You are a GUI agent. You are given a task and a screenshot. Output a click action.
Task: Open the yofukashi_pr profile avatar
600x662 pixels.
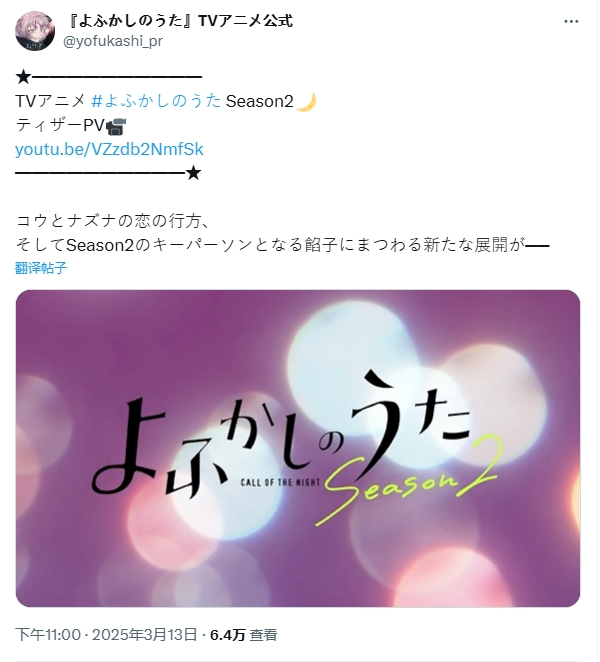click(35, 31)
